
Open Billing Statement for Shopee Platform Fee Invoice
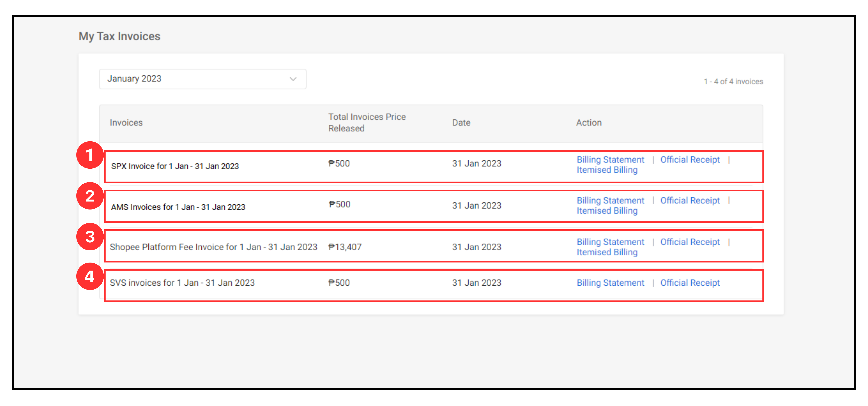pyautogui.click(x=610, y=242)
